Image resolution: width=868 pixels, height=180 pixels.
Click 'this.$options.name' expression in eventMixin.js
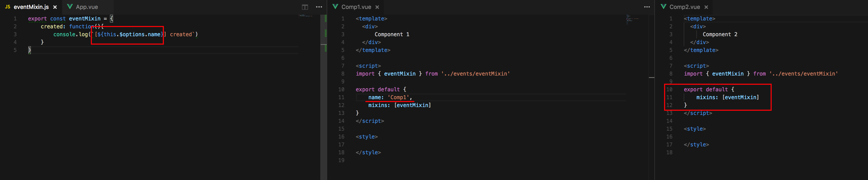pyautogui.click(x=132, y=34)
